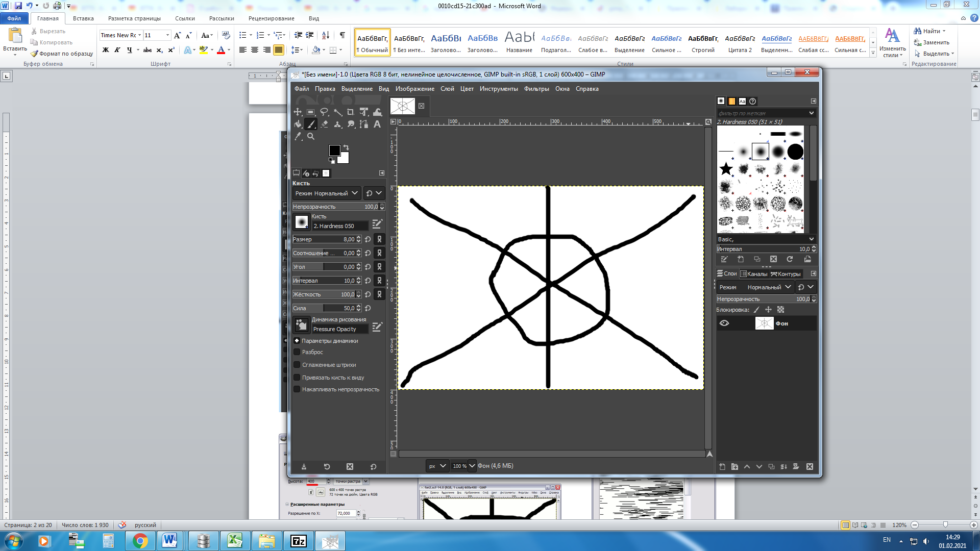Select the Warp Transform tool
The height and width of the screenshot is (551, 980).
pos(377,112)
